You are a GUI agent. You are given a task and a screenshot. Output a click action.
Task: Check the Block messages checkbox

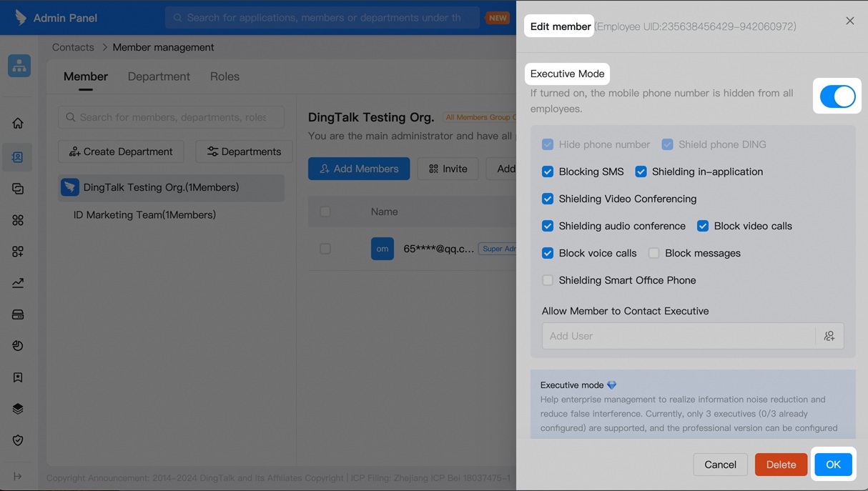(654, 253)
